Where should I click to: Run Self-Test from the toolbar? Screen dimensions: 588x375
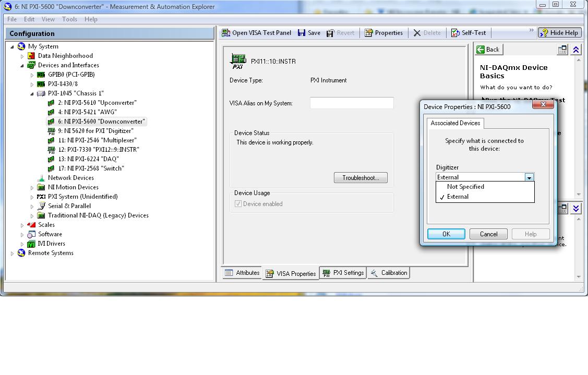[469, 33]
